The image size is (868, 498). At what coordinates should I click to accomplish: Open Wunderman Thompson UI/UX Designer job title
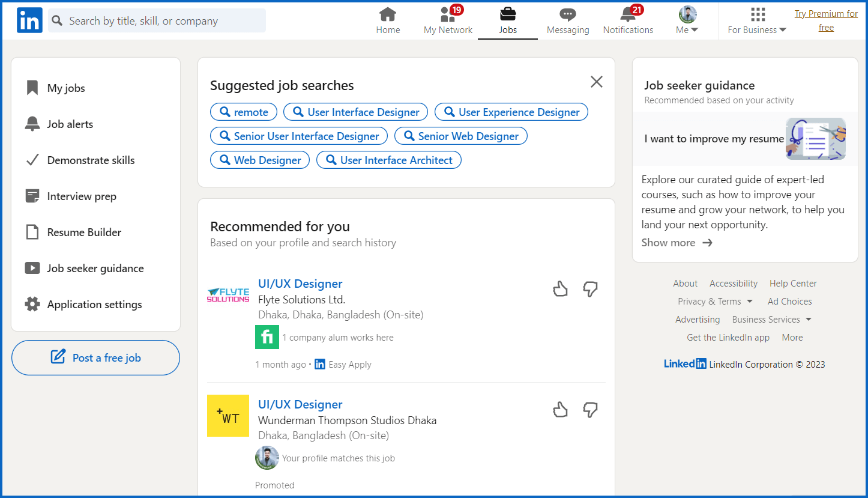[x=300, y=405]
